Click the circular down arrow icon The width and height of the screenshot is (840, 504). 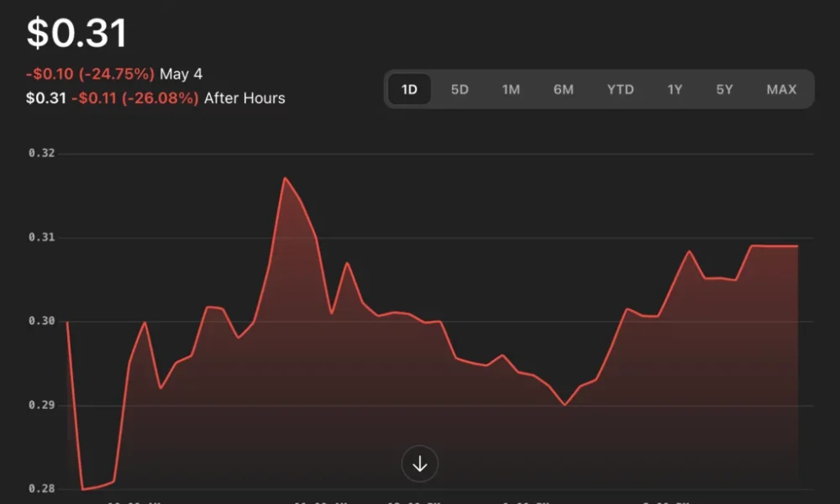click(x=419, y=464)
